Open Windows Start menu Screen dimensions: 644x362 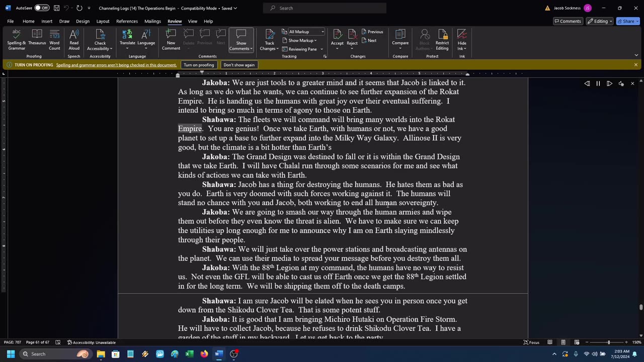point(11,354)
